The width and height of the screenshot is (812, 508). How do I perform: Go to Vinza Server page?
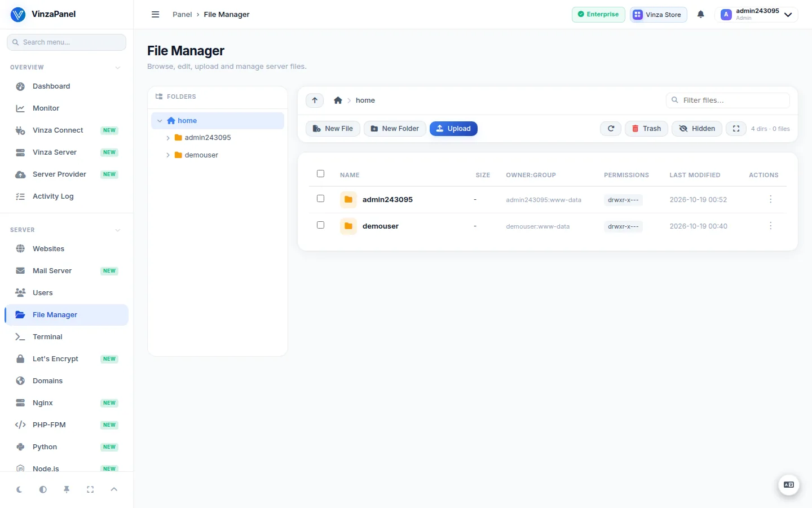[67, 152]
